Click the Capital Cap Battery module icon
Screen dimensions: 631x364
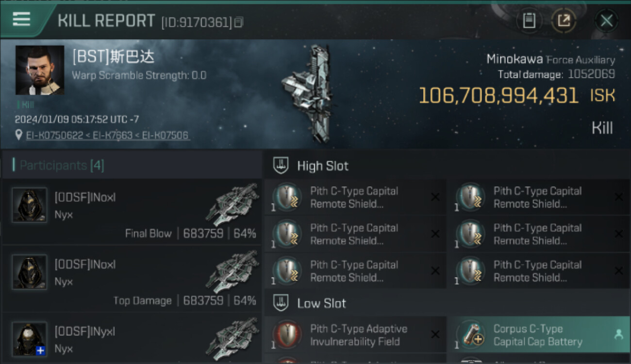tap(470, 334)
